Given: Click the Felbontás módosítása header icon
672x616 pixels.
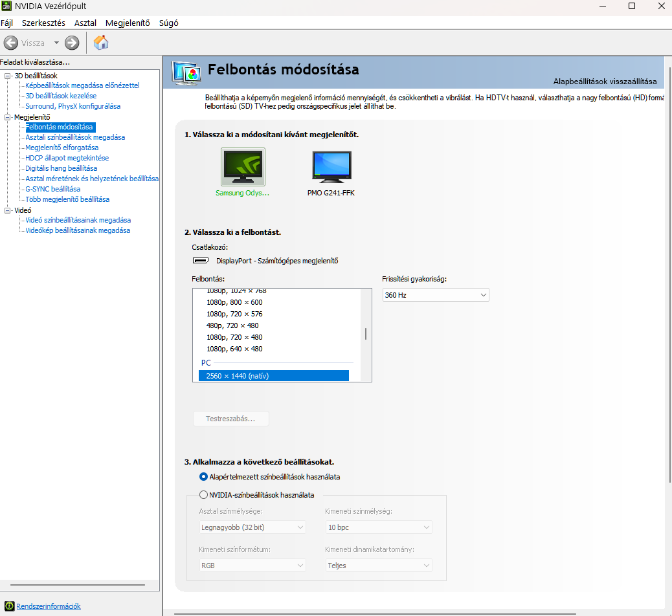Looking at the screenshot, I should 186,72.
